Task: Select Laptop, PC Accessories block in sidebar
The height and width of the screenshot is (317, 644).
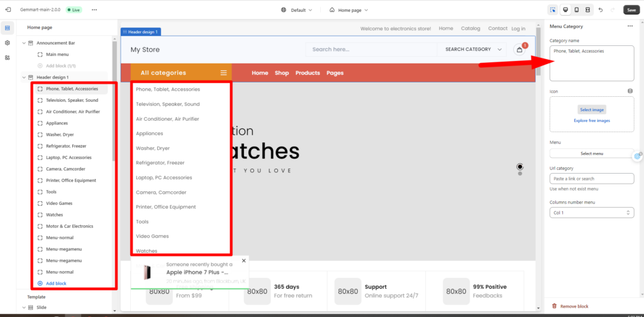Action: pos(69,158)
